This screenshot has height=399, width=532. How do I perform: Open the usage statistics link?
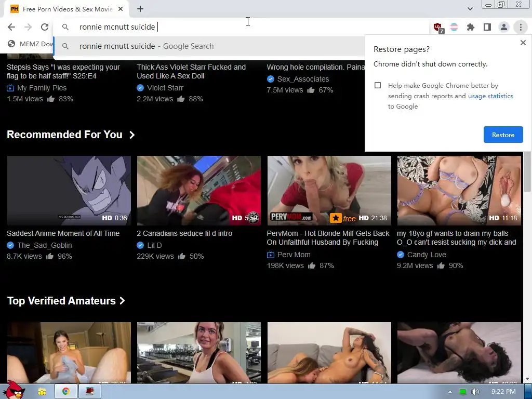point(490,96)
